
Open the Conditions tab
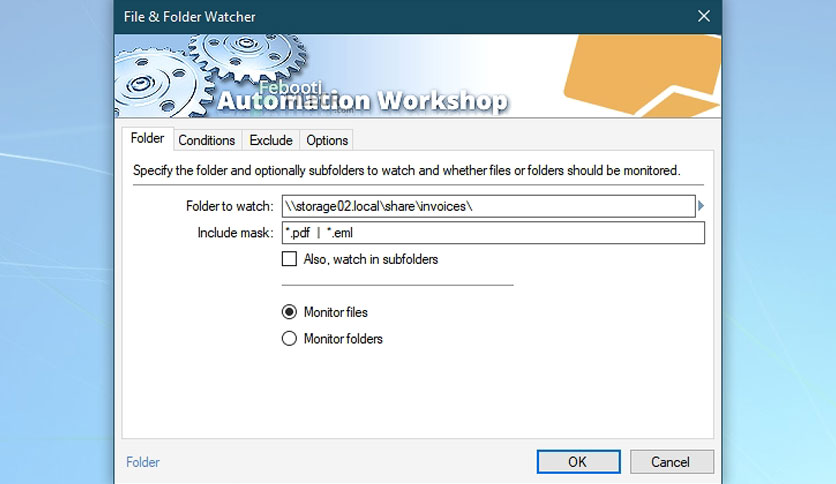(x=207, y=140)
